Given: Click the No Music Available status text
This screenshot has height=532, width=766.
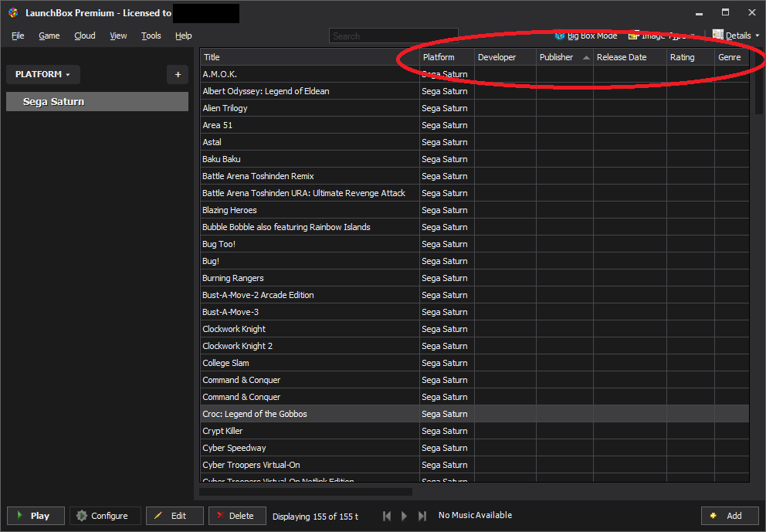Looking at the screenshot, I should tap(476, 515).
